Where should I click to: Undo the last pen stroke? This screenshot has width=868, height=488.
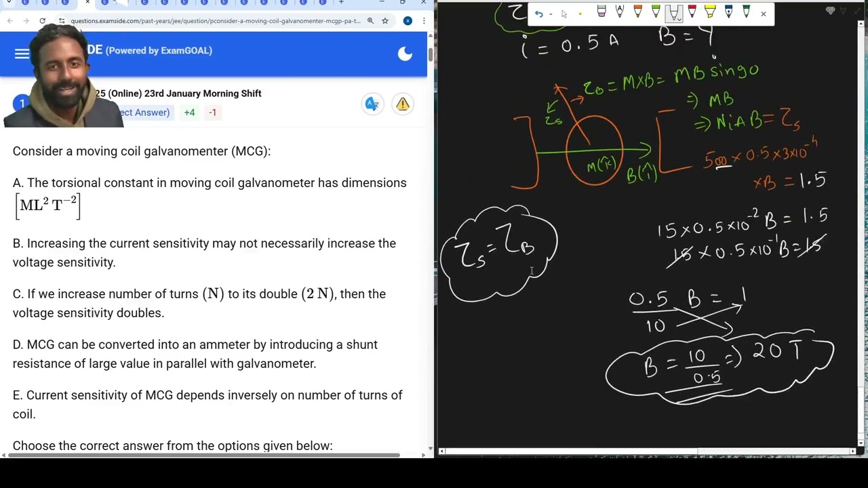click(x=538, y=14)
